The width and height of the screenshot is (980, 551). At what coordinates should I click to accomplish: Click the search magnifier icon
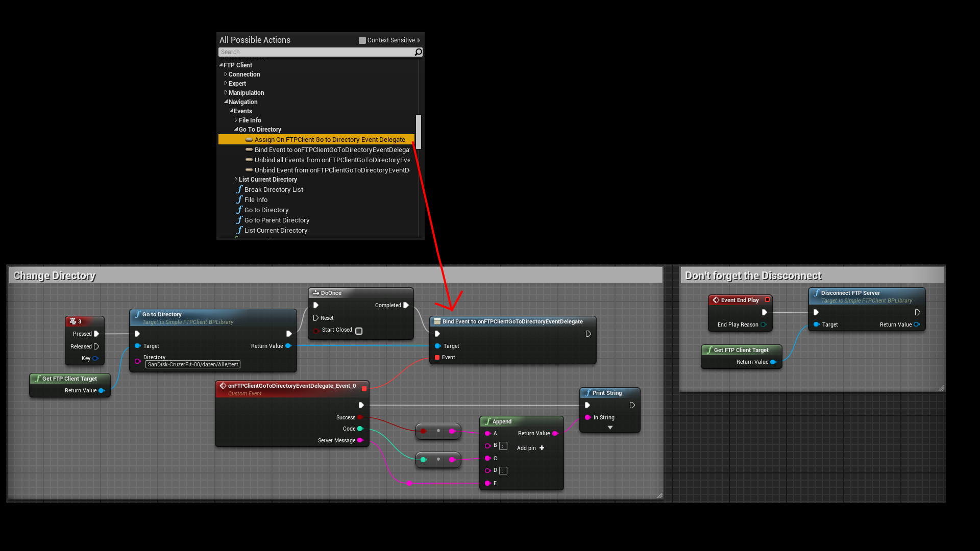pyautogui.click(x=418, y=52)
